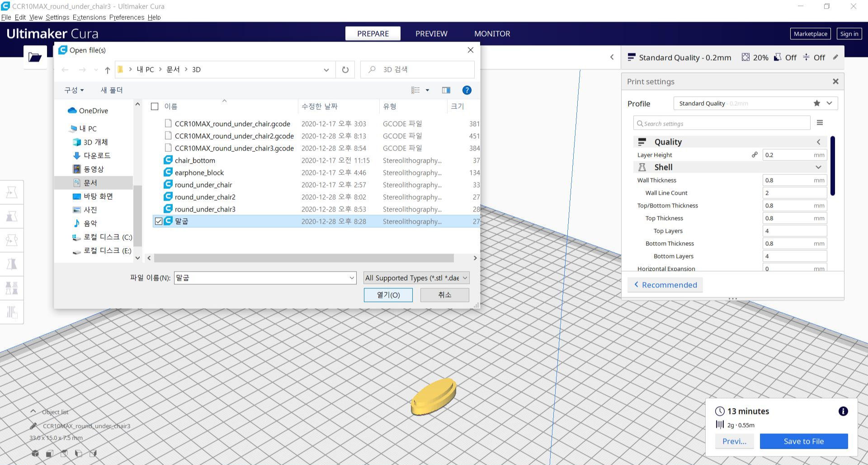Click the 새 폴더 new folder button

112,90
